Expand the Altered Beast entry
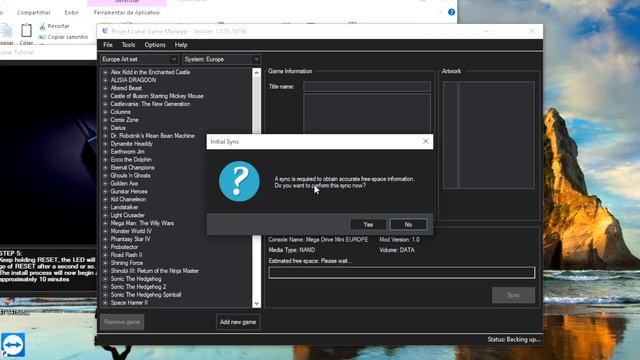The height and width of the screenshot is (360, 640). coord(105,88)
